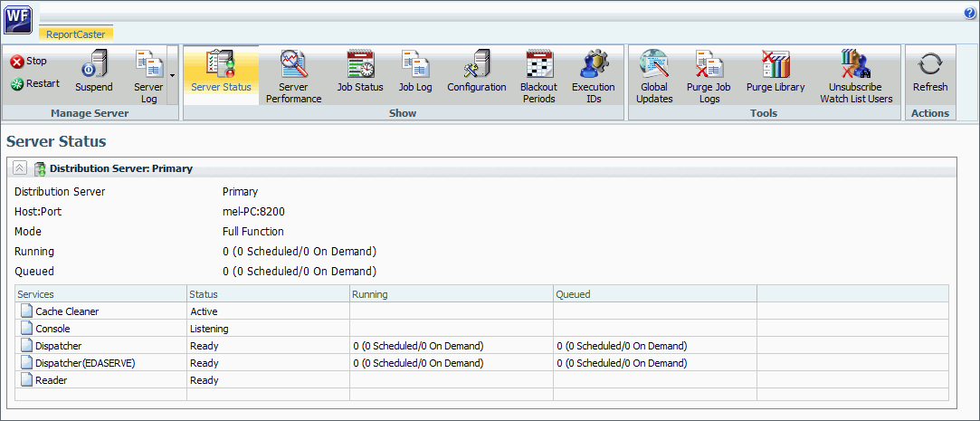Screen dimensions: 980x421
Task: Select Purge Job Logs tool
Action: tap(709, 76)
